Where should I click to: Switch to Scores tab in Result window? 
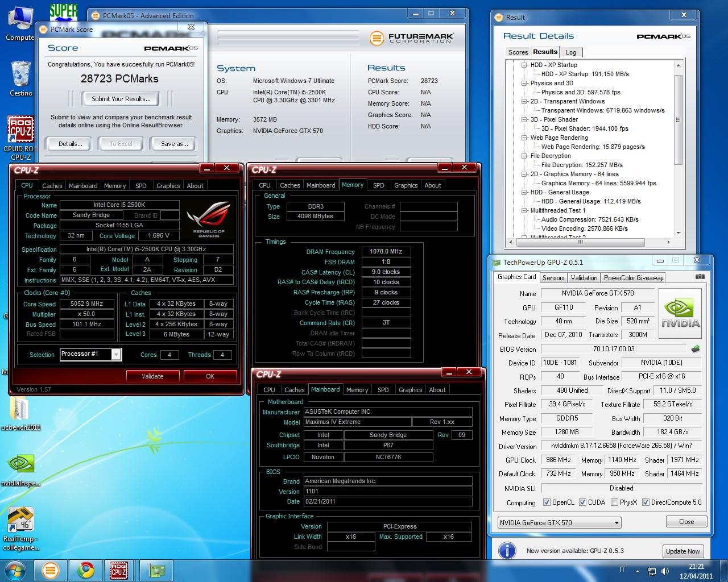point(518,52)
